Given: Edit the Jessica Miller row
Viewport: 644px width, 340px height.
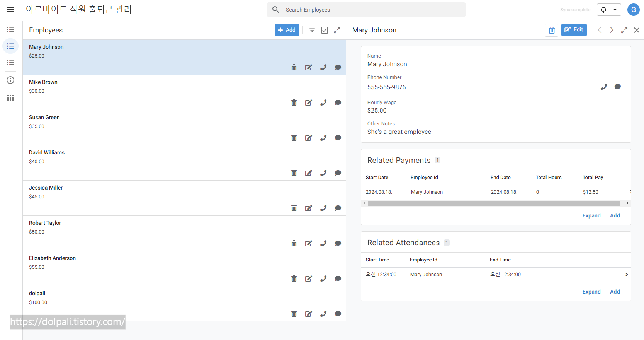Looking at the screenshot, I should coord(309,208).
